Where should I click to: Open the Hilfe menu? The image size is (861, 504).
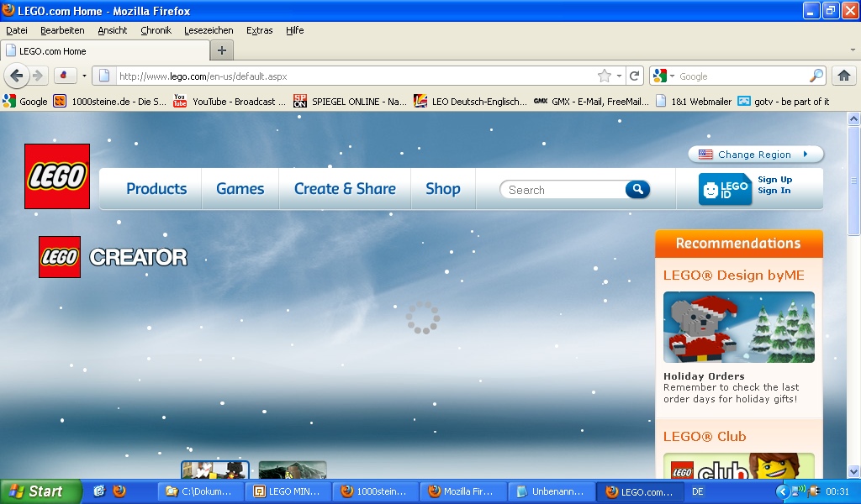click(294, 30)
